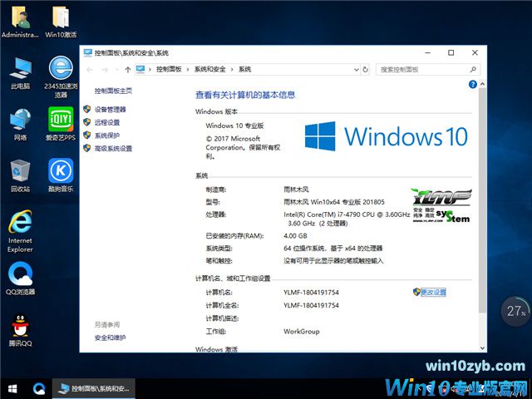
Task: Click the search magnifier icon
Action: tap(473, 70)
